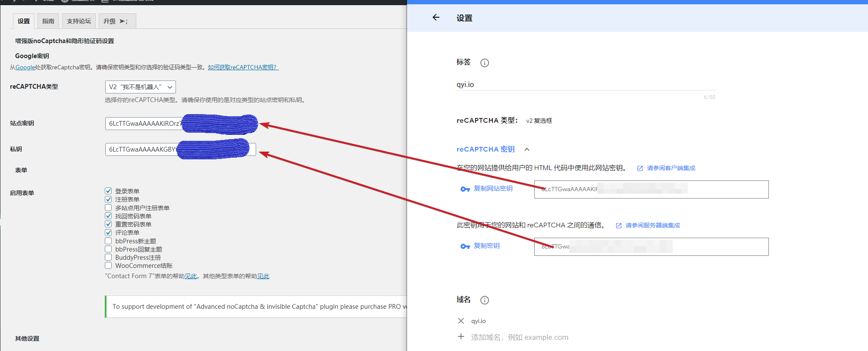Open the 请参阅服务器端集成 link

[x=652, y=225]
